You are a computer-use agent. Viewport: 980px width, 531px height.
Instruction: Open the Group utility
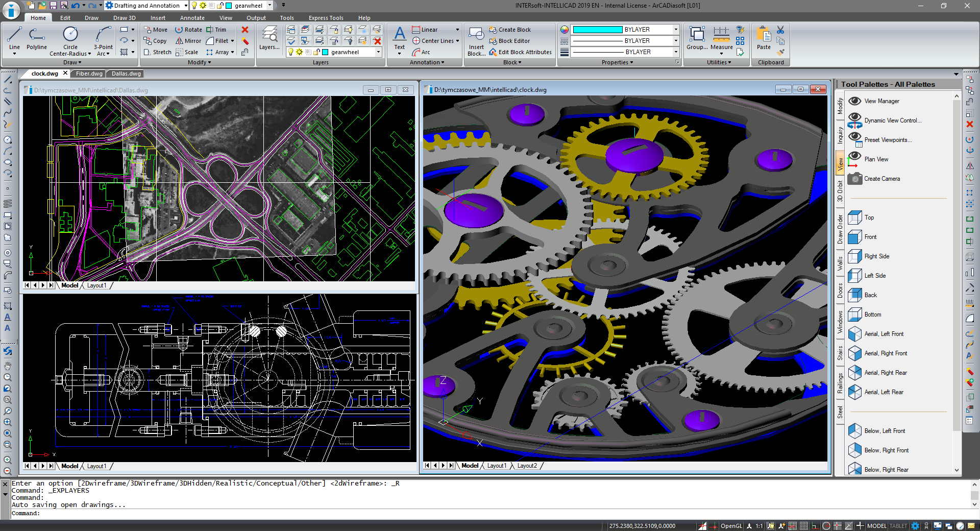click(x=697, y=38)
